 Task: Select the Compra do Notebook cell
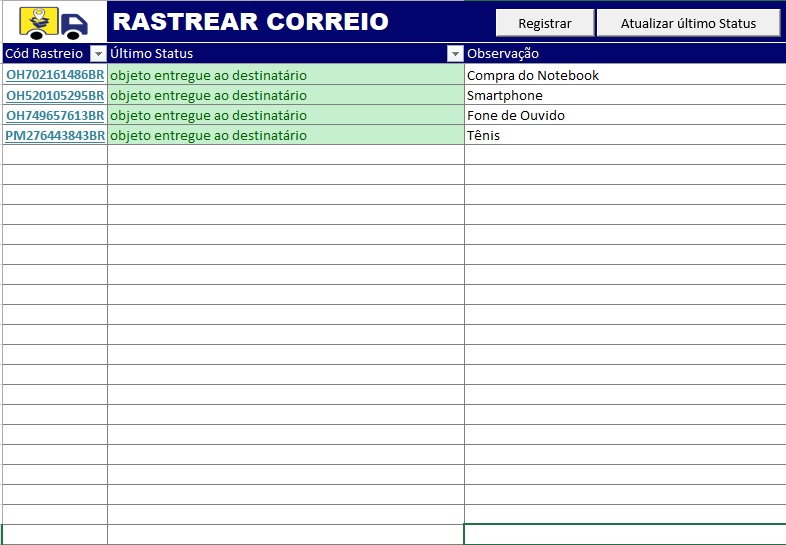pos(625,75)
